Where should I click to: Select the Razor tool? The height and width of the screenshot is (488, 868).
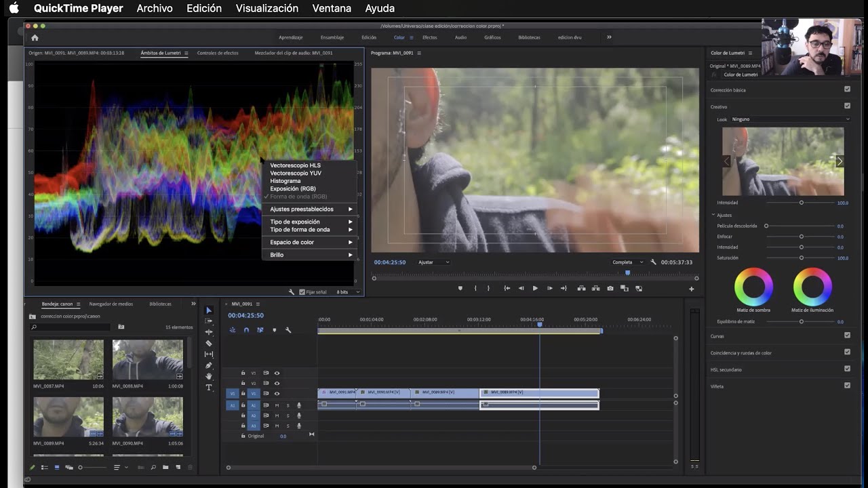point(209,343)
